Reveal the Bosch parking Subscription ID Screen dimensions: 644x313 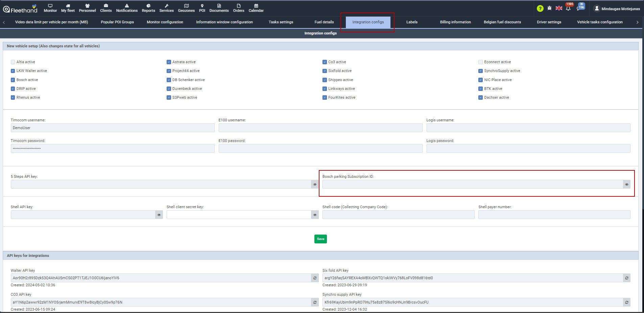point(627,184)
